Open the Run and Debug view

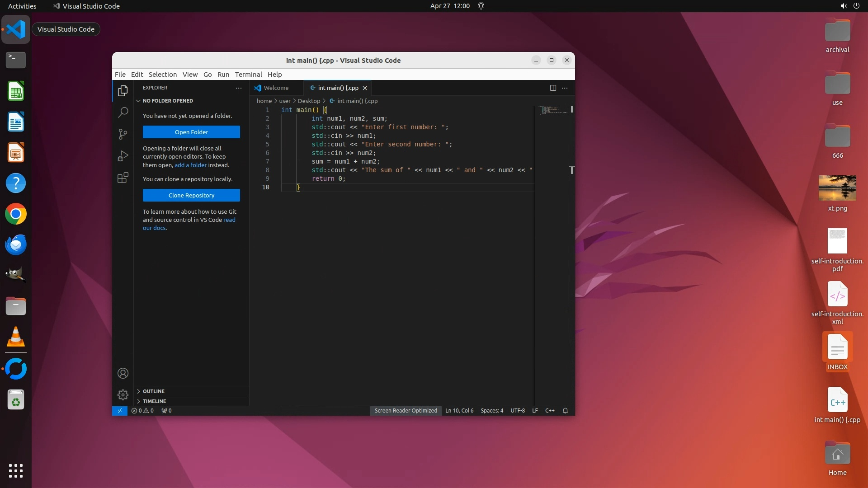pyautogui.click(x=123, y=156)
